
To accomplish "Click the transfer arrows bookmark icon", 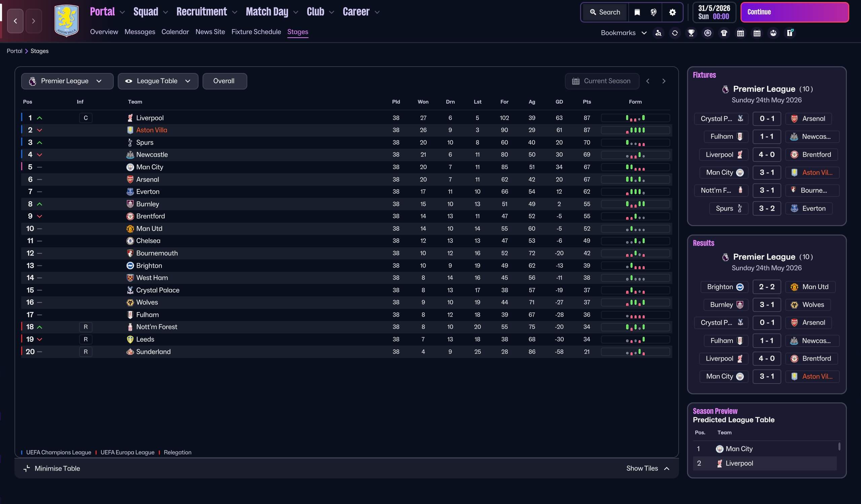I will pyautogui.click(x=675, y=33).
